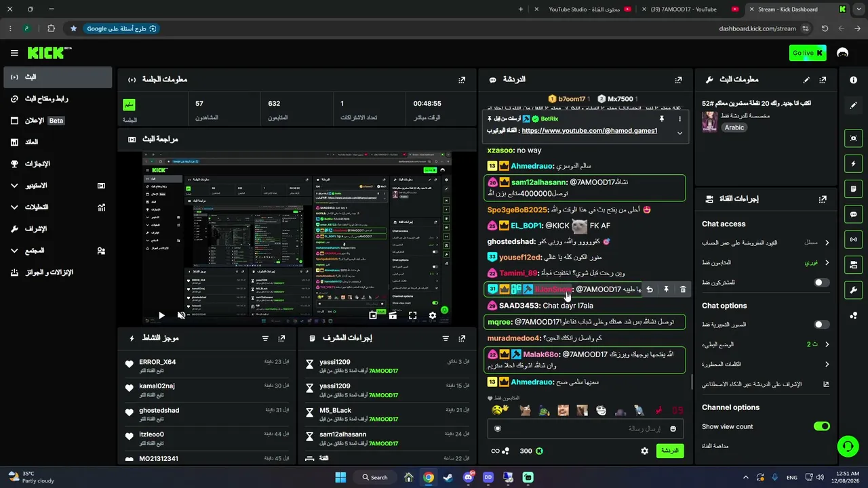Open the three-dot menu on pinned BotRix message
Screen dimensions: 868x488
[x=680, y=119]
